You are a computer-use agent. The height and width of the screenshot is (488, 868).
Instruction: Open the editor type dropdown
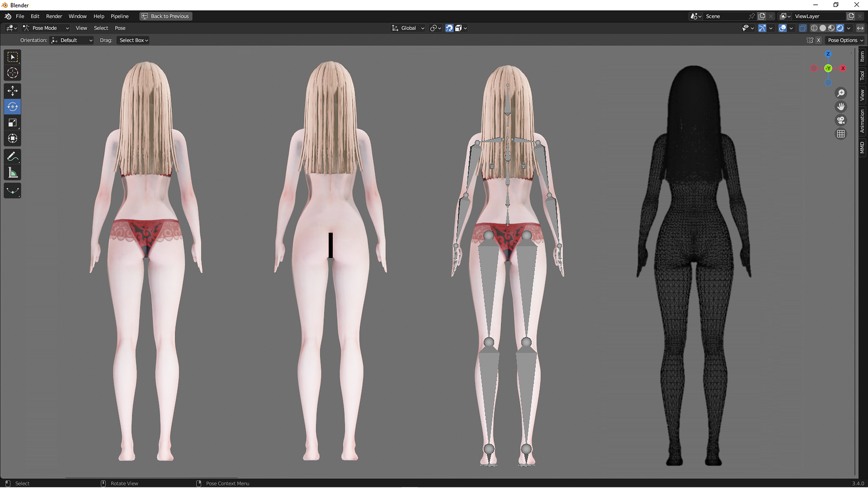pyautogui.click(x=11, y=28)
